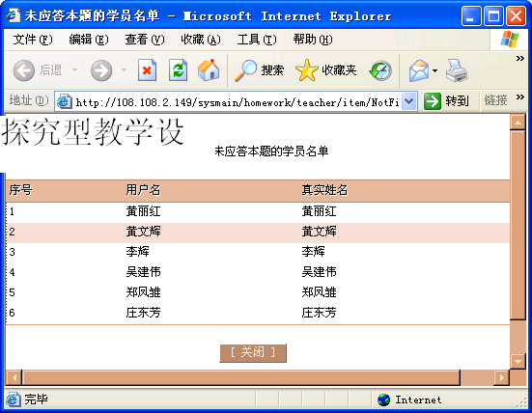This screenshot has width=532, height=413.
Task: Click the Forward arrow icon
Action: pos(101,70)
